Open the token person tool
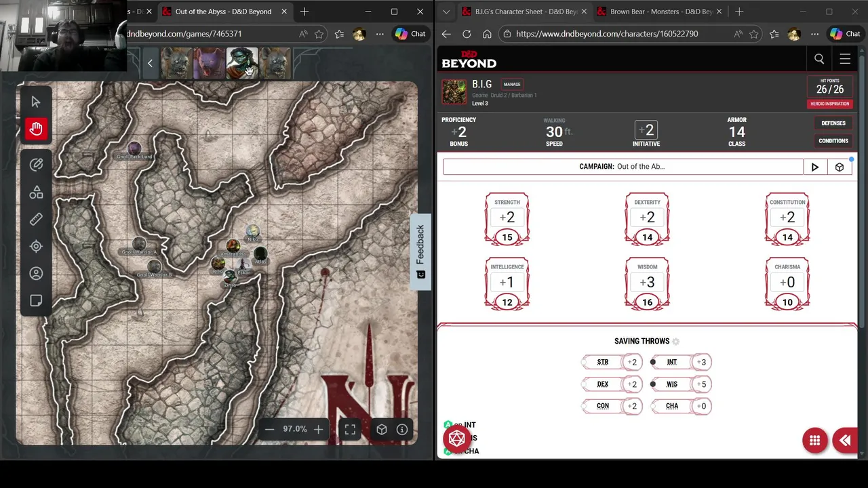Viewport: 868px width, 488px height. pos(36,273)
